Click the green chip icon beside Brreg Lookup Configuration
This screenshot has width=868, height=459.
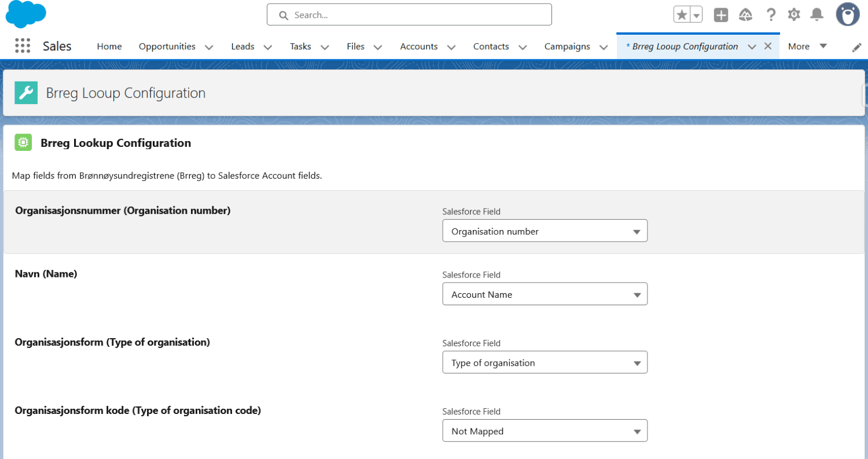[23, 143]
